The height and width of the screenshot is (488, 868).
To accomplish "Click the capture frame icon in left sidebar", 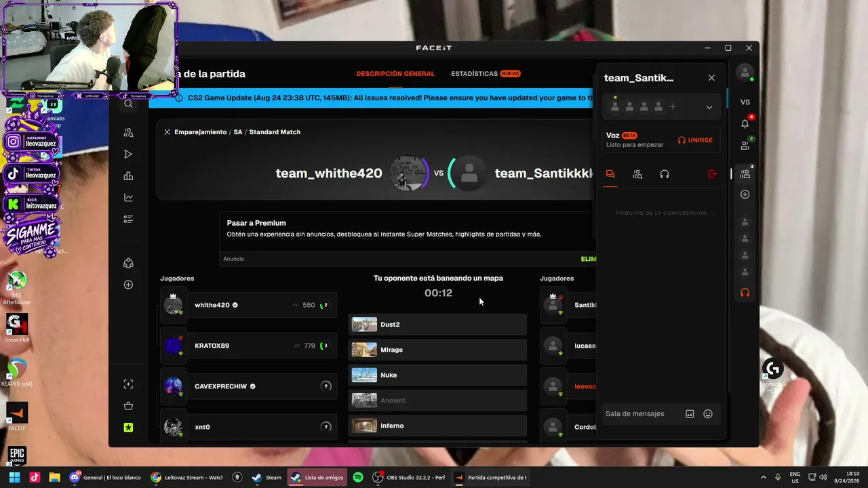I will coord(128,384).
